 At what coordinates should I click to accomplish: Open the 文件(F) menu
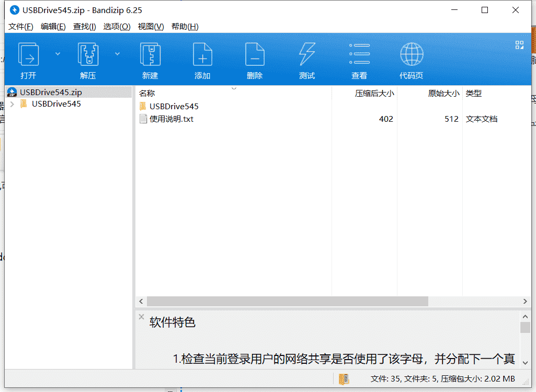tap(20, 27)
